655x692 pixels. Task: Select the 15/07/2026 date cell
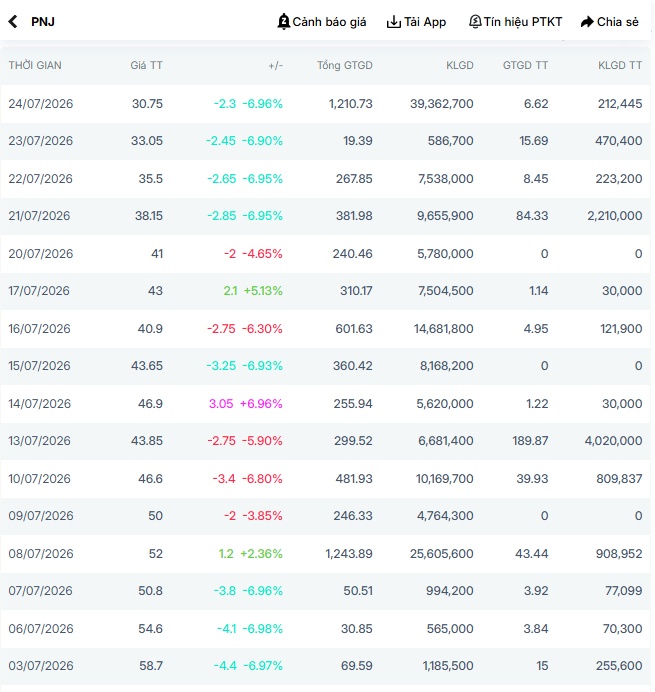pyautogui.click(x=39, y=366)
